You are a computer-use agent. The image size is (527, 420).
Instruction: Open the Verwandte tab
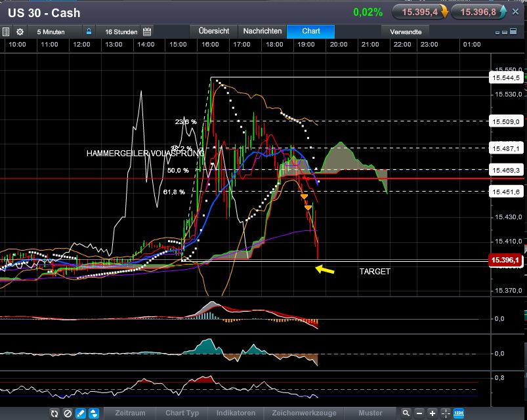tap(406, 32)
